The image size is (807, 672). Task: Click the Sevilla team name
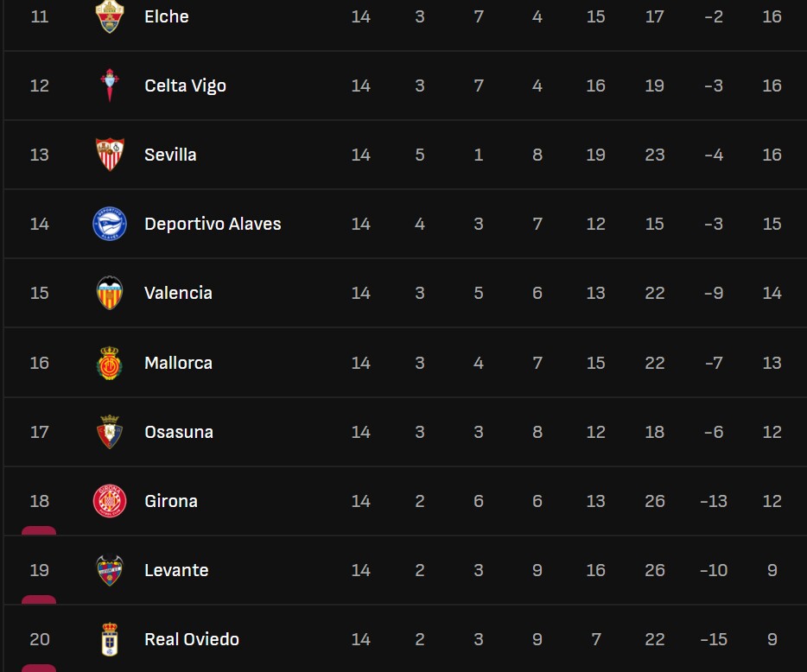170,155
